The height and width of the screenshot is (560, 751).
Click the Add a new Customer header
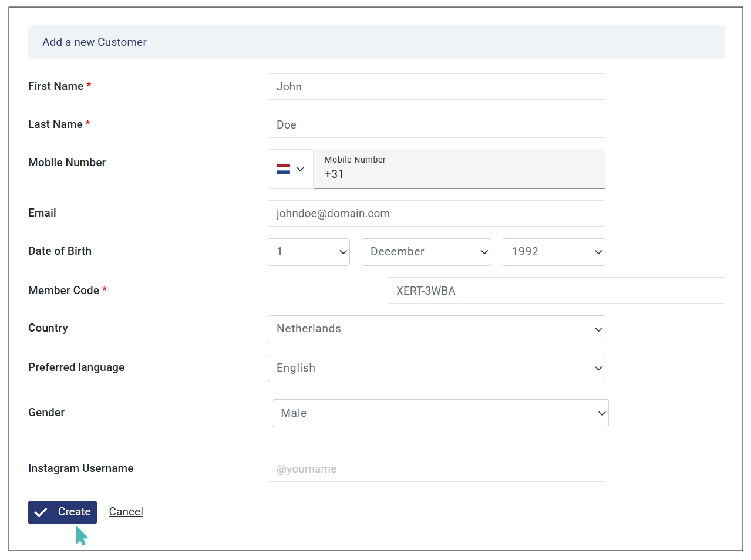tap(94, 42)
